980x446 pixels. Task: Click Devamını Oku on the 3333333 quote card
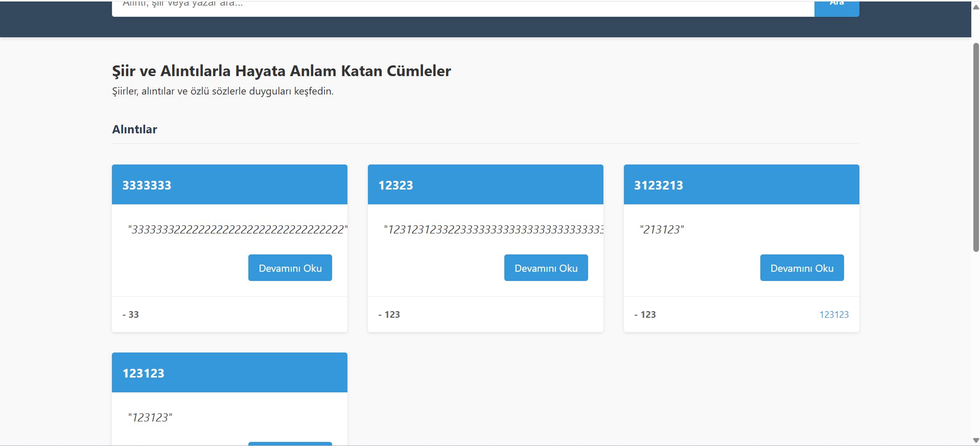point(290,267)
